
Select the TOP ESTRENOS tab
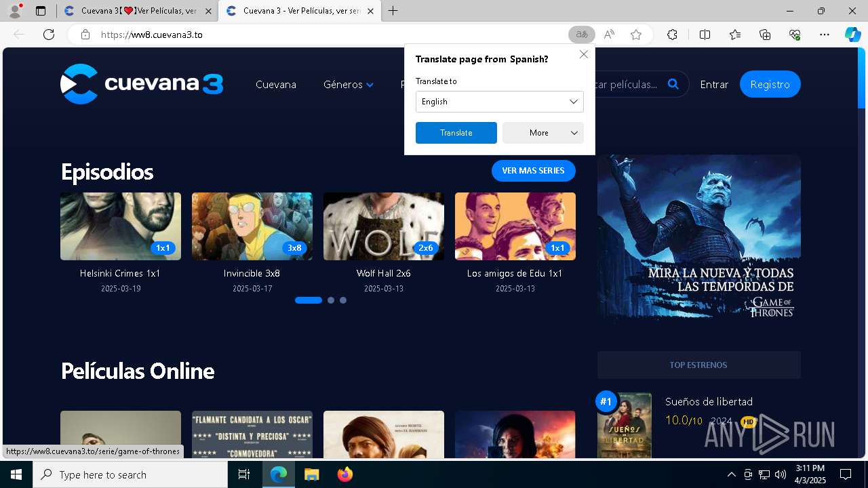pos(698,365)
